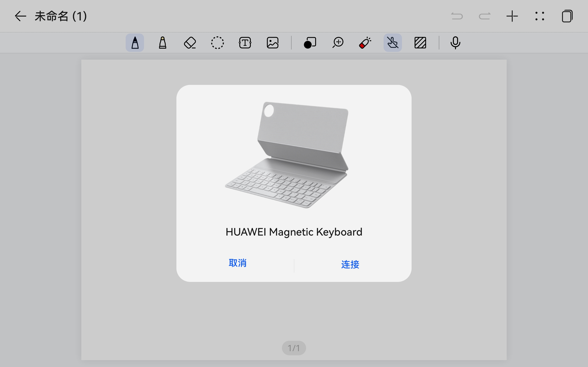The width and height of the screenshot is (588, 367).
Task: Activate the dashed lasso selection tool
Action: point(218,43)
